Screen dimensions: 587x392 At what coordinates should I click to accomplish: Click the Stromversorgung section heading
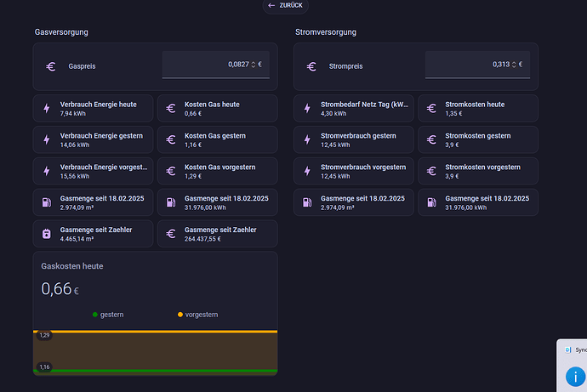click(326, 32)
